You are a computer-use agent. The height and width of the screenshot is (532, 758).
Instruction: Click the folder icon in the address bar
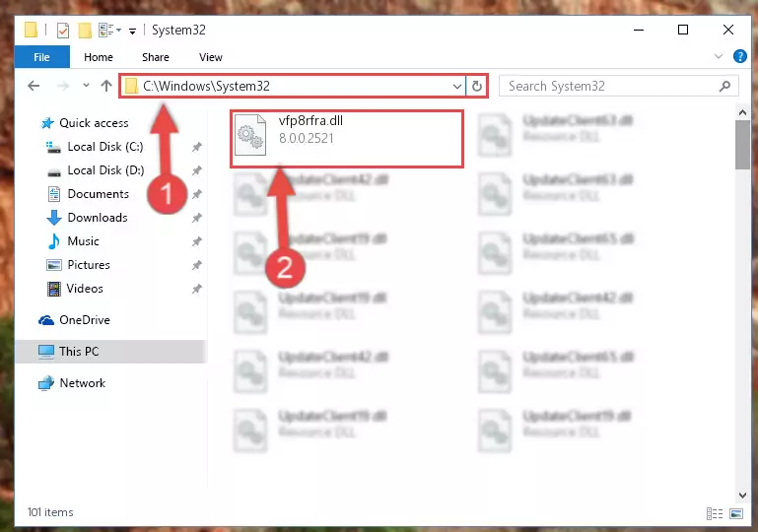(x=131, y=86)
